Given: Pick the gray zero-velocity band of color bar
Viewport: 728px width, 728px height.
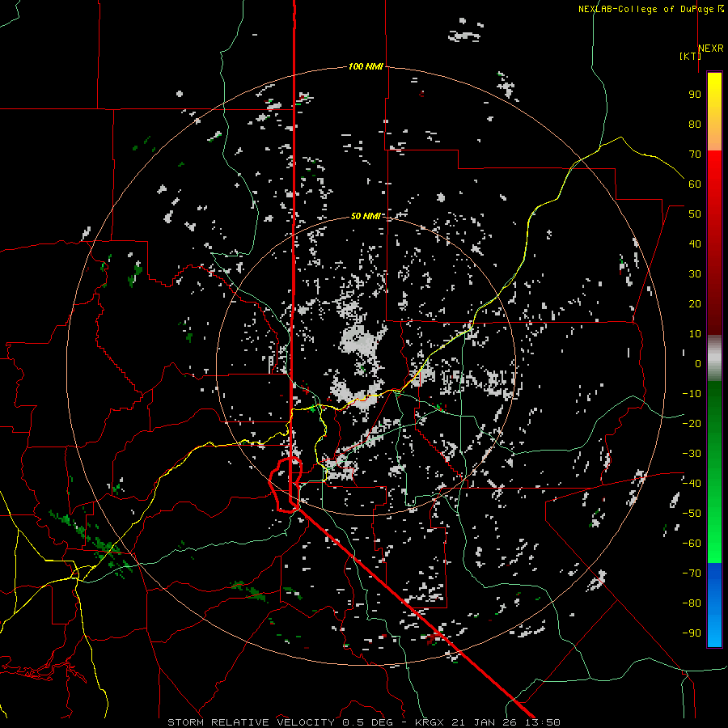Looking at the screenshot, I should point(714,358).
